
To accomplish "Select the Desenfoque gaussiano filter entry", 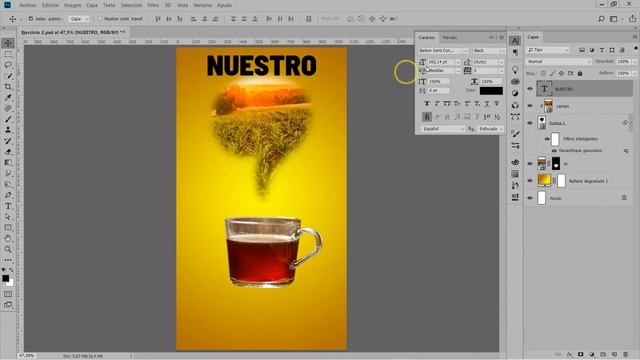I will click(x=580, y=151).
